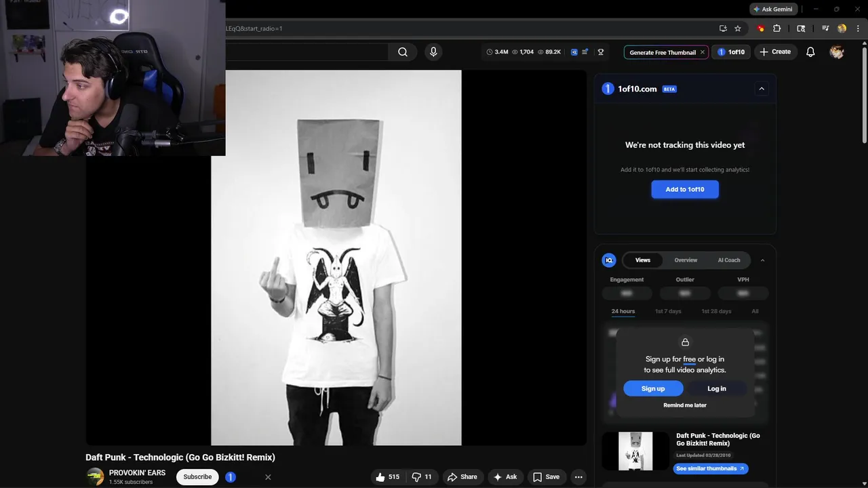Bookmark this page with the star icon
Image resolution: width=868 pixels, height=488 pixels.
(738, 28)
